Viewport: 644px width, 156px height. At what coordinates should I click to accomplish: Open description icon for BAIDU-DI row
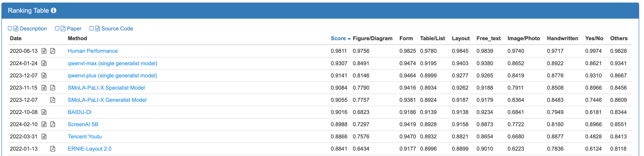coord(44,112)
